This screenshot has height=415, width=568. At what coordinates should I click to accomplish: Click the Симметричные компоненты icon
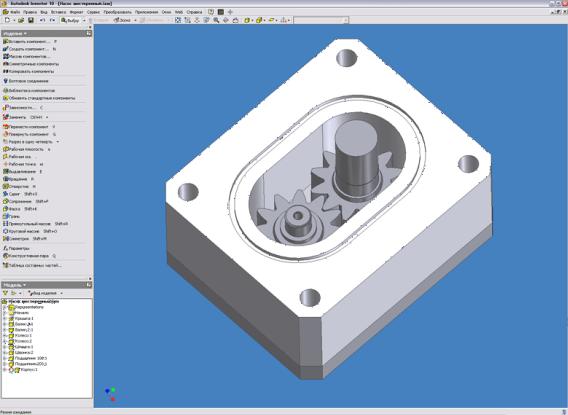point(5,64)
